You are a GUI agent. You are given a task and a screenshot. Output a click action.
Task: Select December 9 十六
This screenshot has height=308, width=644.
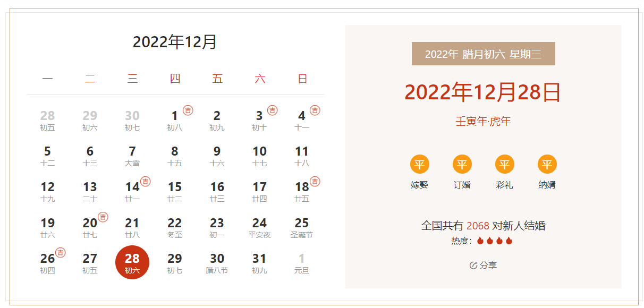coord(217,156)
